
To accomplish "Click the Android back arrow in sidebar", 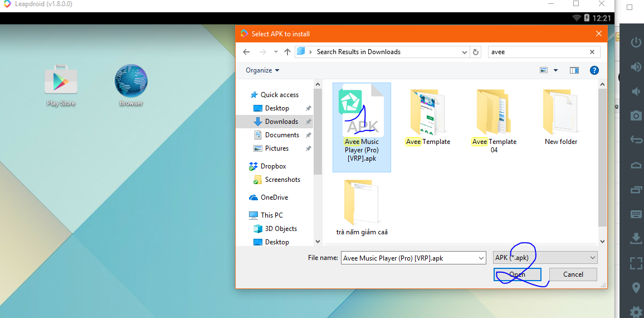I will pyautogui.click(x=636, y=140).
